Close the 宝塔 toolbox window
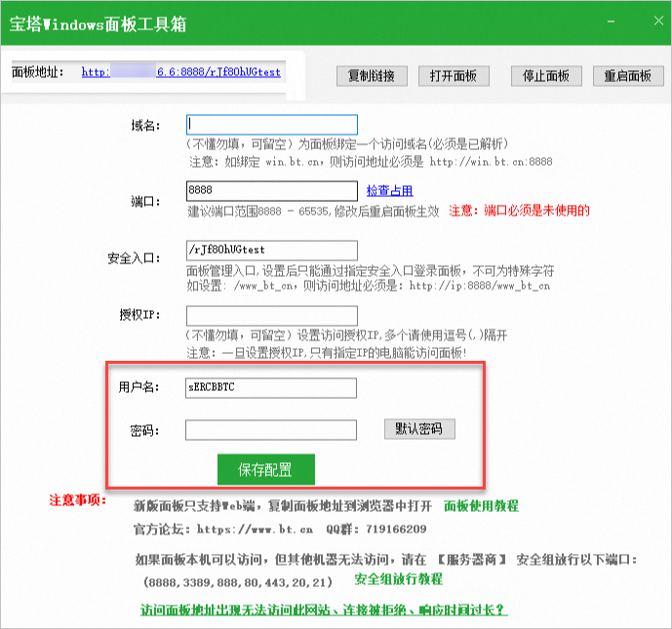 tap(649, 21)
